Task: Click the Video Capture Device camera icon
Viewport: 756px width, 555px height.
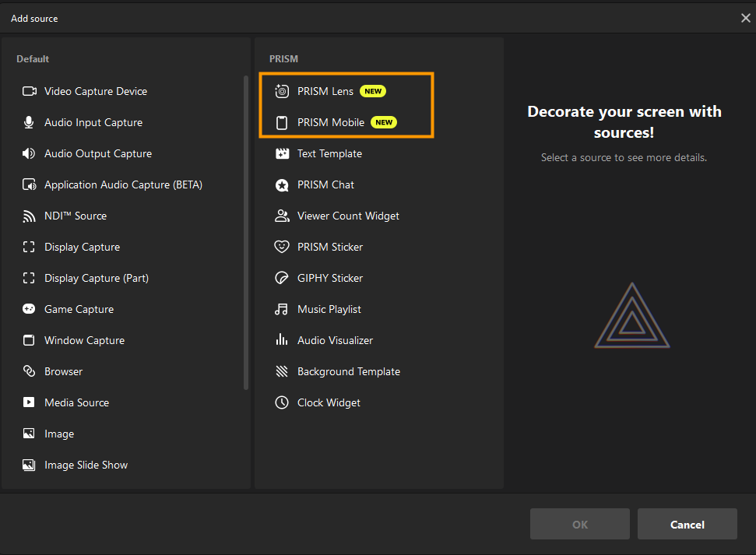Action: [x=29, y=91]
